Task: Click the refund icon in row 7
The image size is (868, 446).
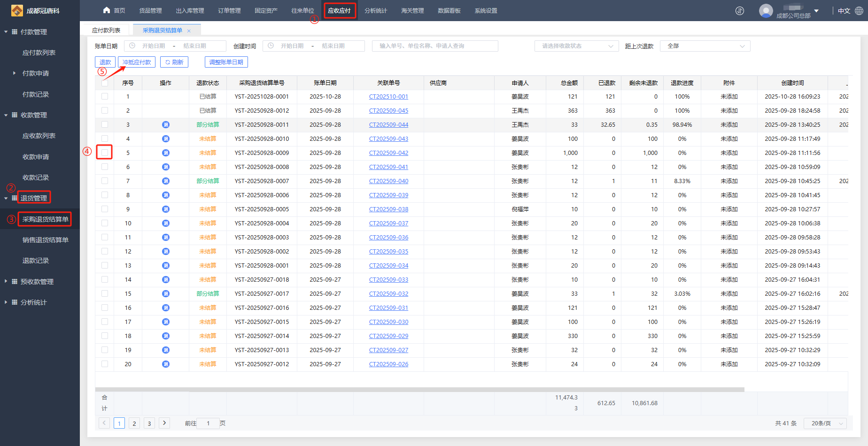Action: pyautogui.click(x=166, y=181)
